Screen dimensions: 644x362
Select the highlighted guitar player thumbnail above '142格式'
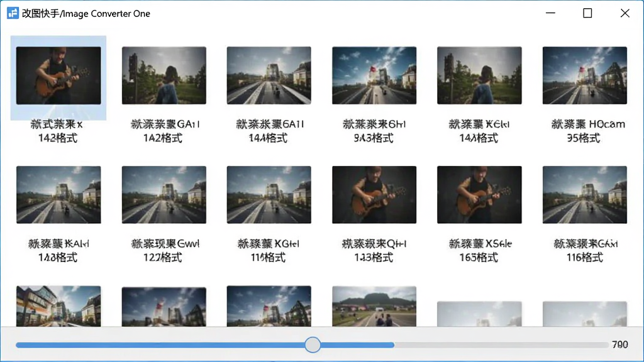[58, 75]
